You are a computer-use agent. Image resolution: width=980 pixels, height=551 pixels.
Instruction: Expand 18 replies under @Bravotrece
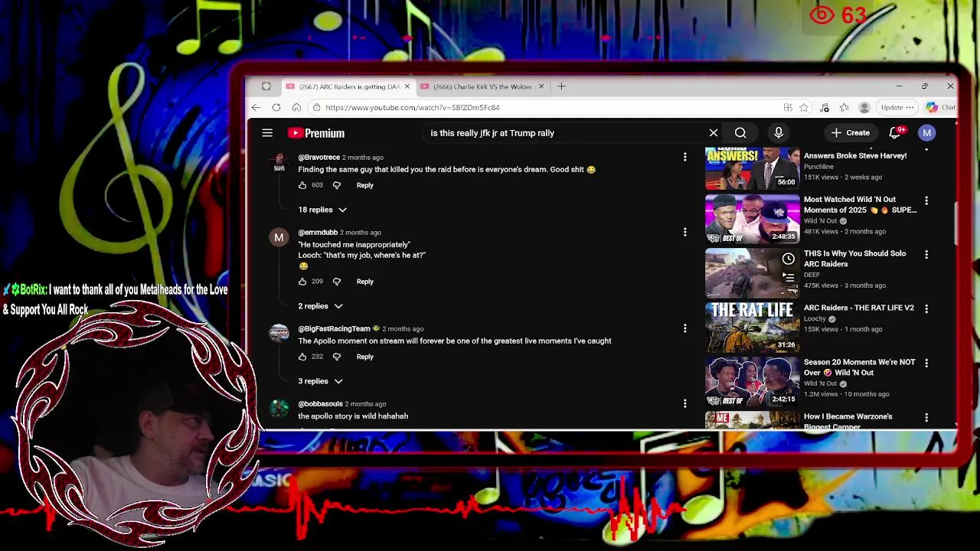pyautogui.click(x=322, y=210)
